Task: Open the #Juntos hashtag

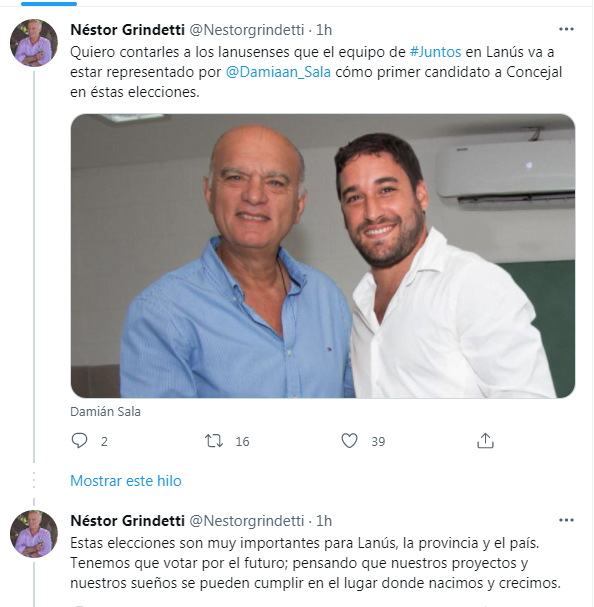Action: [x=436, y=52]
